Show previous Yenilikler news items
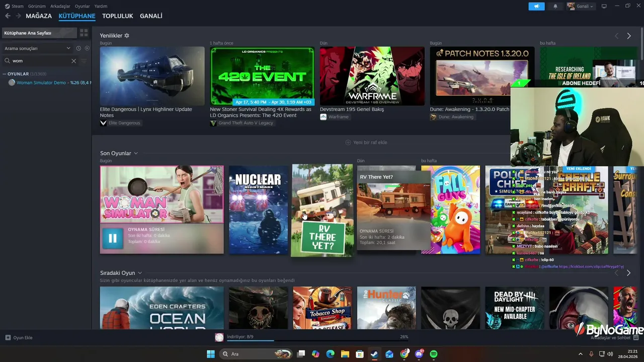The height and width of the screenshot is (362, 644). pyautogui.click(x=616, y=36)
